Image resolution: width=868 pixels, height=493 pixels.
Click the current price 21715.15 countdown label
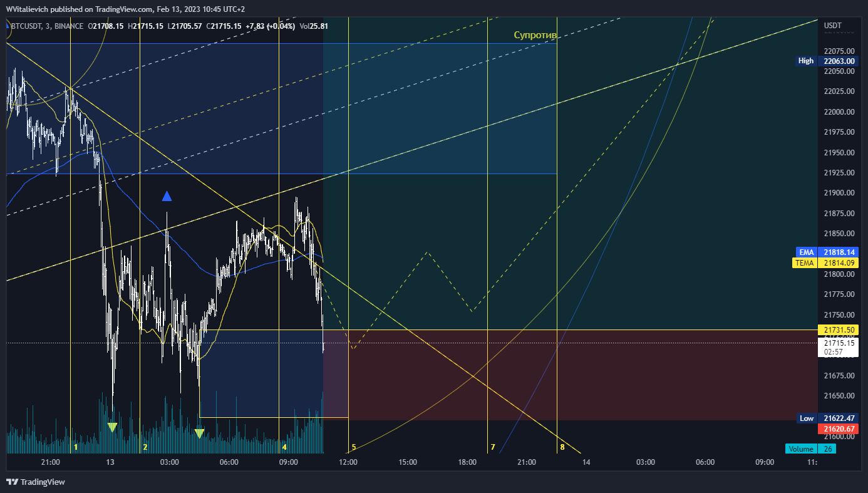839,347
